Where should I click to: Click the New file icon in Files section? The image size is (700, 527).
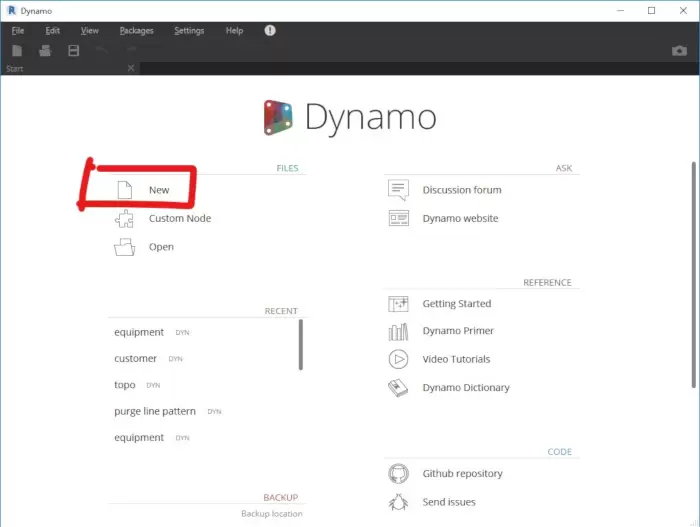pyautogui.click(x=125, y=189)
